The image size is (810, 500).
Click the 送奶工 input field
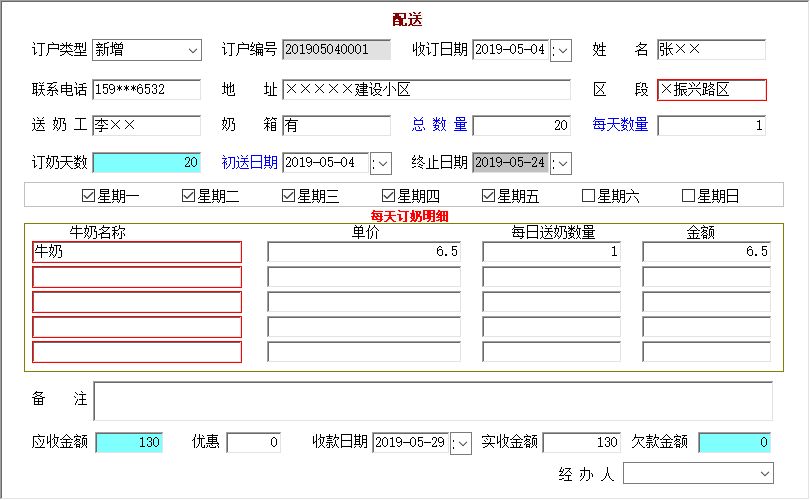coord(147,125)
